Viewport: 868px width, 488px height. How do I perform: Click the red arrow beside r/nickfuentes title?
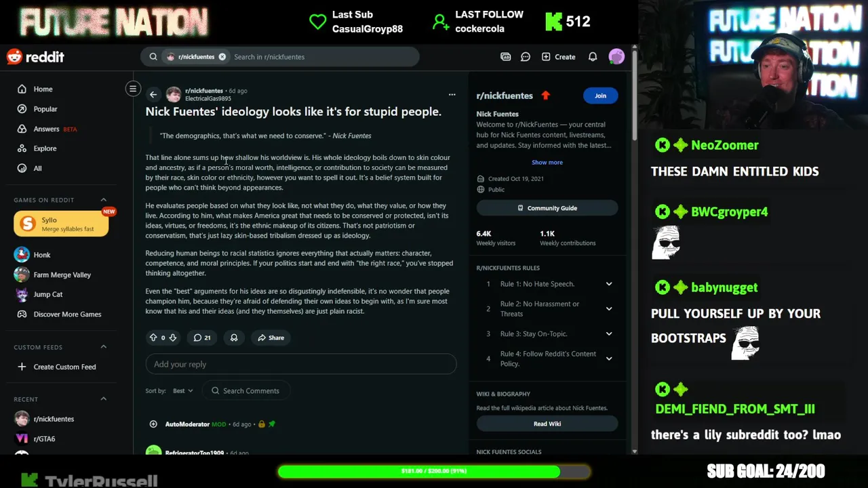(545, 96)
